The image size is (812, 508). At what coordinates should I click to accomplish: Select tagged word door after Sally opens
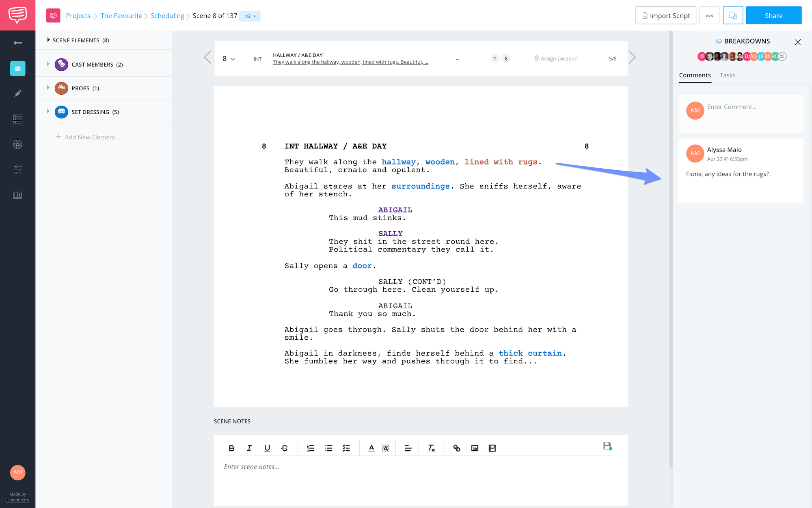coord(362,266)
